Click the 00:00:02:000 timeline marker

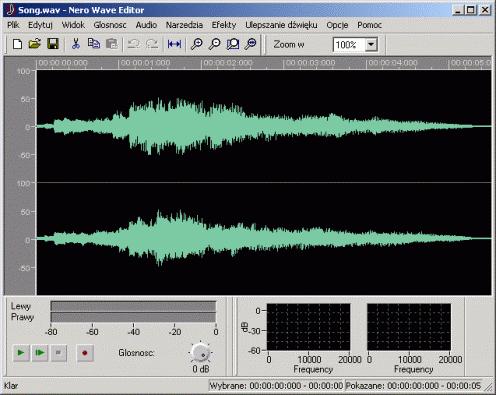pyautogui.click(x=227, y=63)
